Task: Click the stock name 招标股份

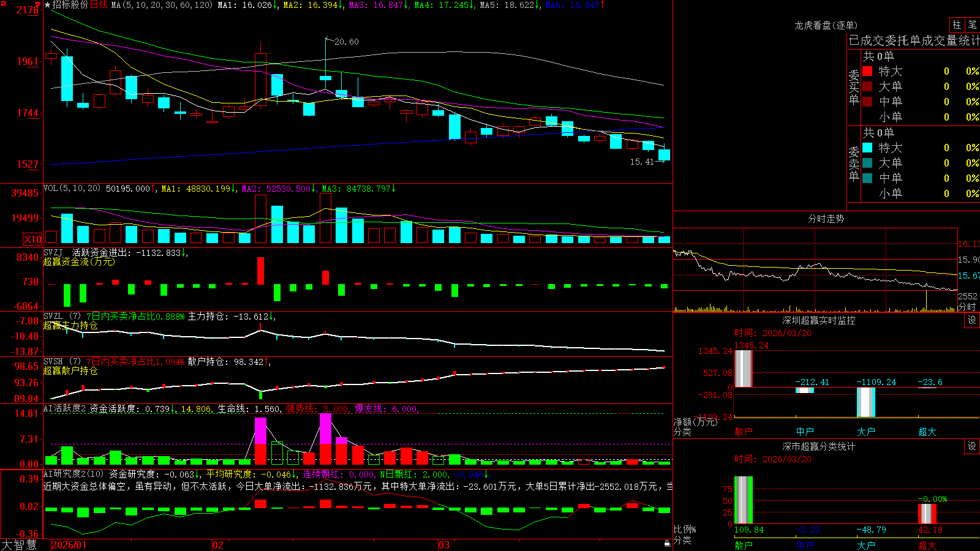Action: pos(70,5)
